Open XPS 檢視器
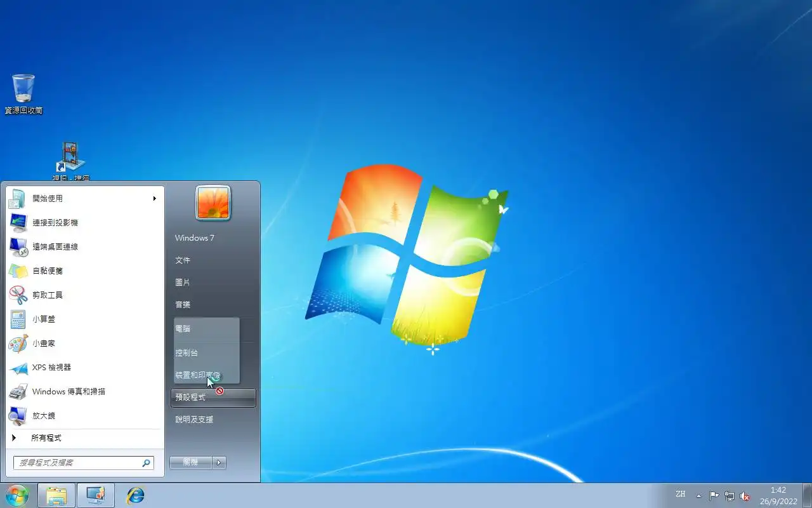 85,367
